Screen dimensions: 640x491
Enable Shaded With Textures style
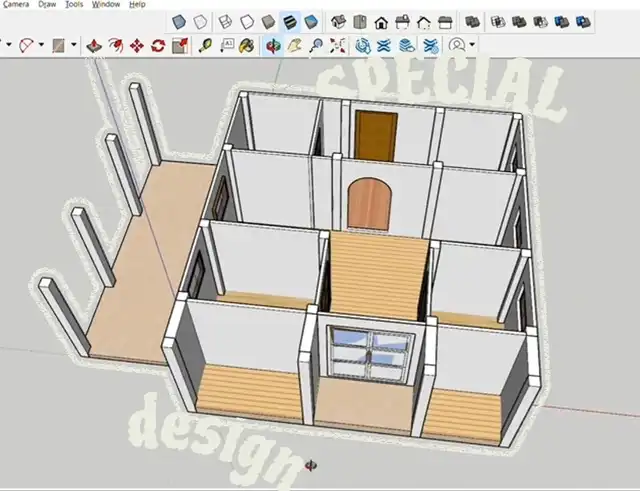(290, 21)
